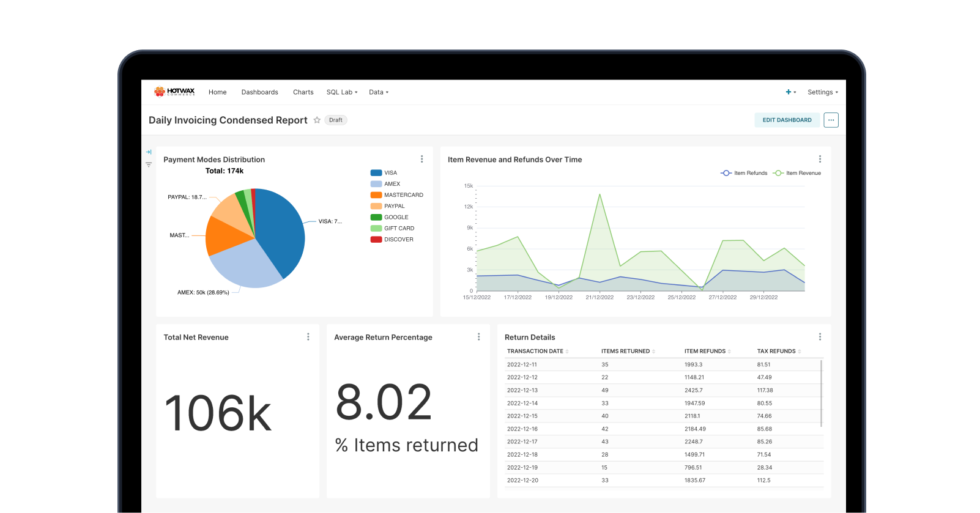Toggle VISA in pie legend
Image resolution: width=980 pixels, height=513 pixels.
coord(384,173)
